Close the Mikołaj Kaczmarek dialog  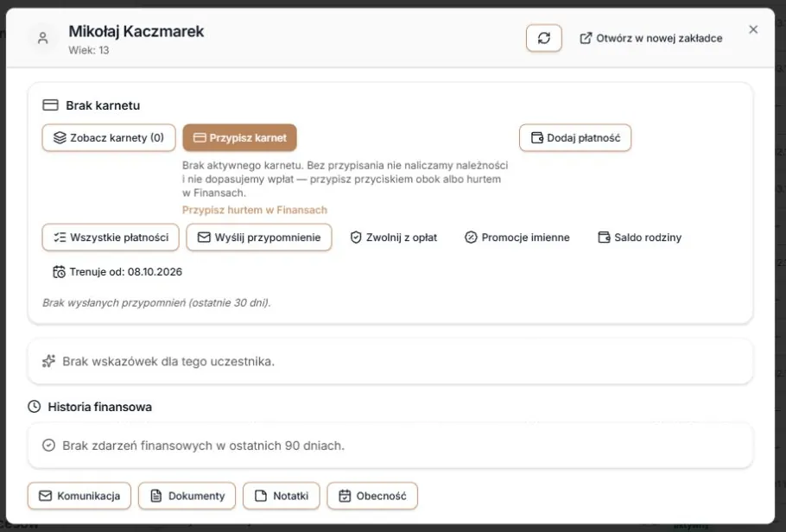click(x=753, y=29)
